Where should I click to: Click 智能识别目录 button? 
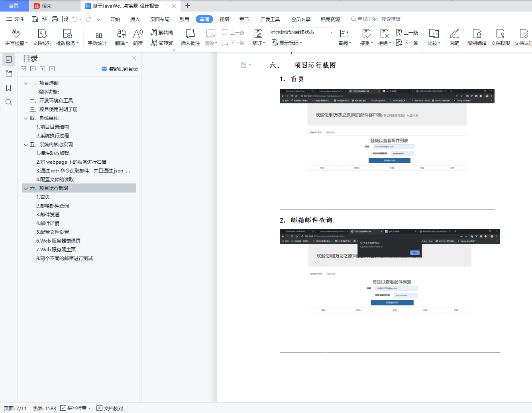tap(120, 69)
